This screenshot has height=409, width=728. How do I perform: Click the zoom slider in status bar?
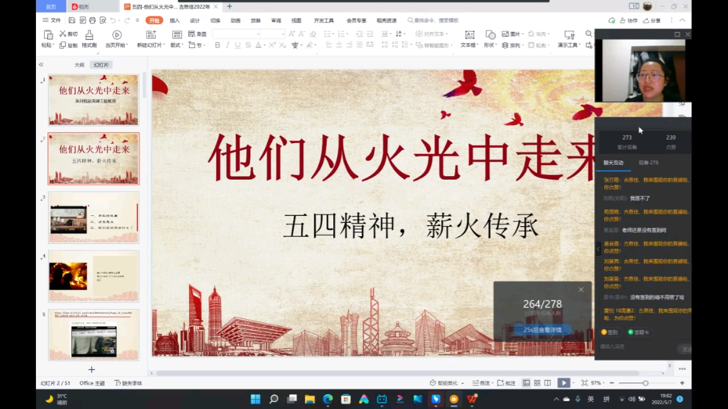pos(645,383)
